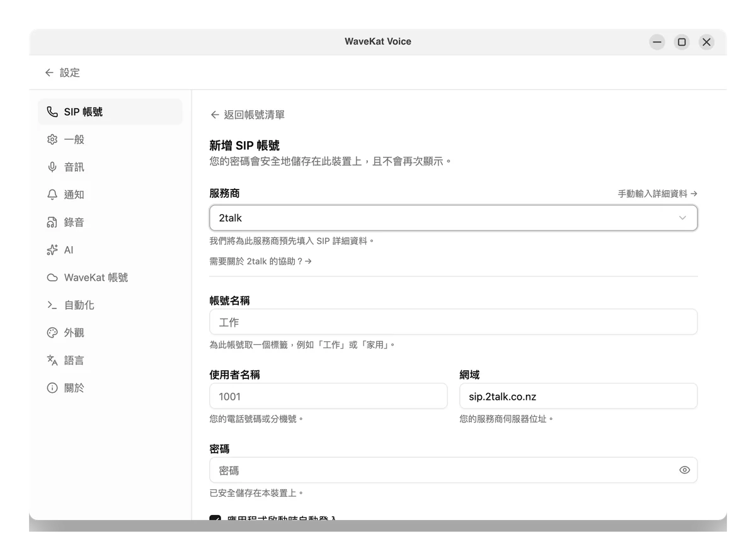The width and height of the screenshot is (756, 549).
Task: Open the WaveKat 帳號 section
Action: (110, 278)
